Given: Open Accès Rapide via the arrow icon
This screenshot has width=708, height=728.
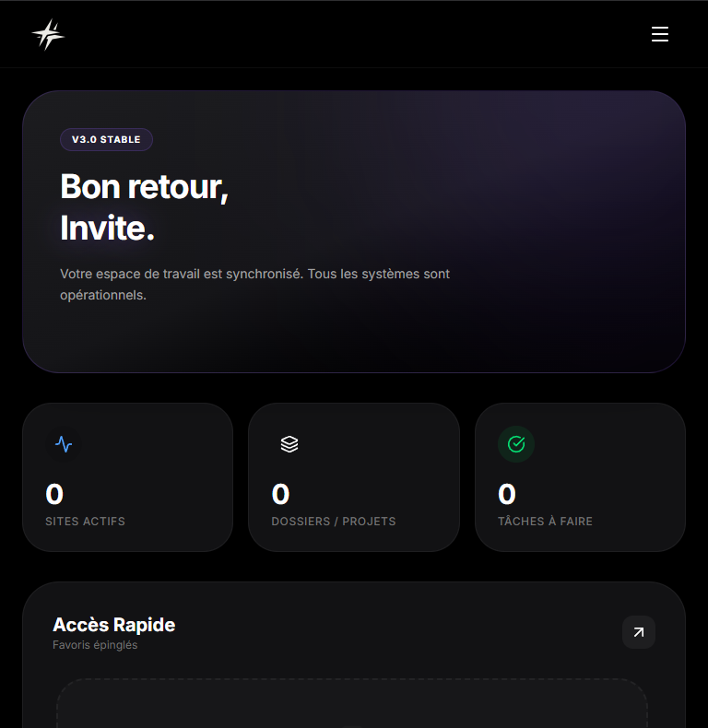Looking at the screenshot, I should [x=639, y=632].
